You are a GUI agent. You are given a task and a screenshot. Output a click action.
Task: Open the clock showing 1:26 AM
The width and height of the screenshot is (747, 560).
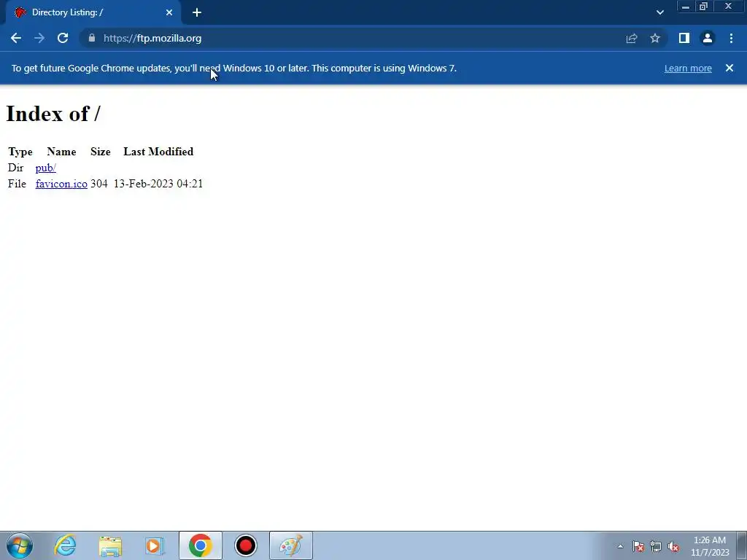click(710, 546)
